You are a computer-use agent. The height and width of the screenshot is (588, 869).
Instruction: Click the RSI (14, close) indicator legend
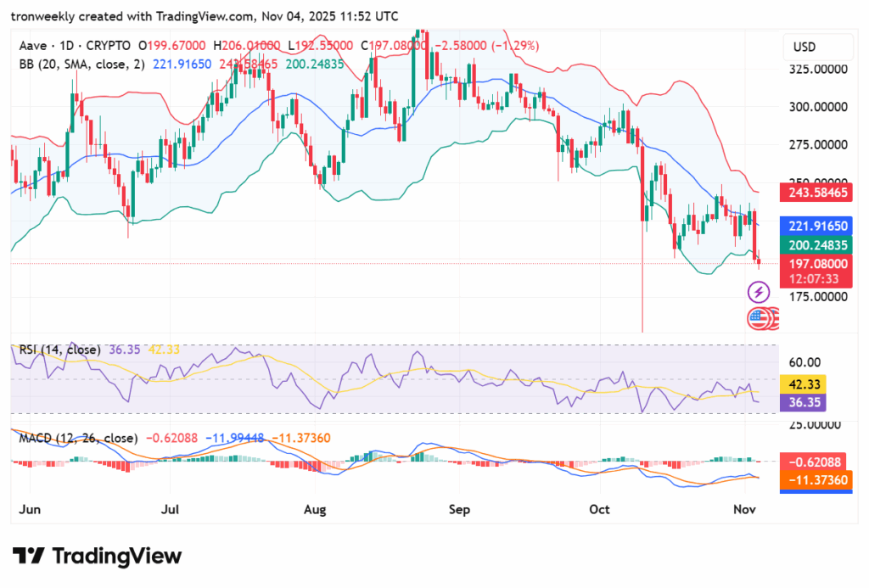click(60, 350)
